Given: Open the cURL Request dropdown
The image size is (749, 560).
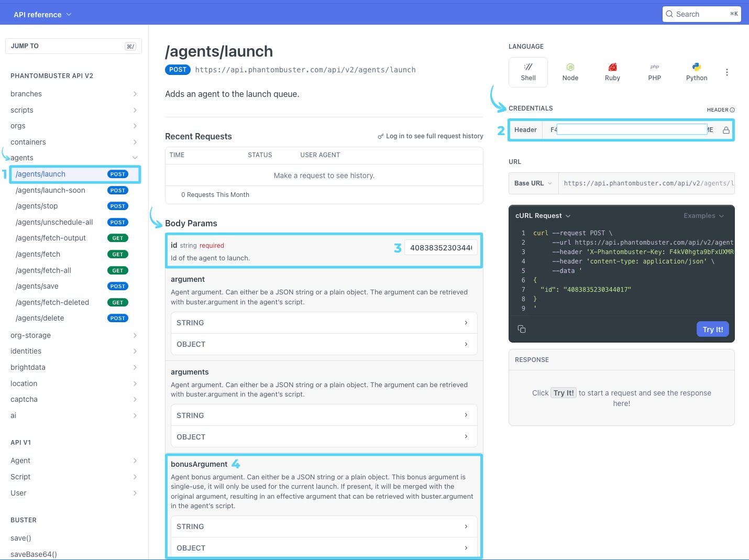Looking at the screenshot, I should [x=543, y=216].
